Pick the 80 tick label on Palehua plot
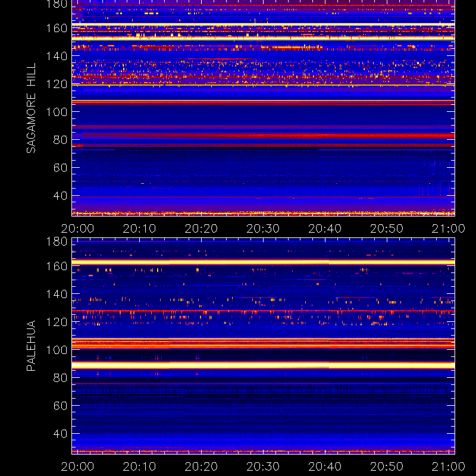476x476 pixels. (60, 378)
